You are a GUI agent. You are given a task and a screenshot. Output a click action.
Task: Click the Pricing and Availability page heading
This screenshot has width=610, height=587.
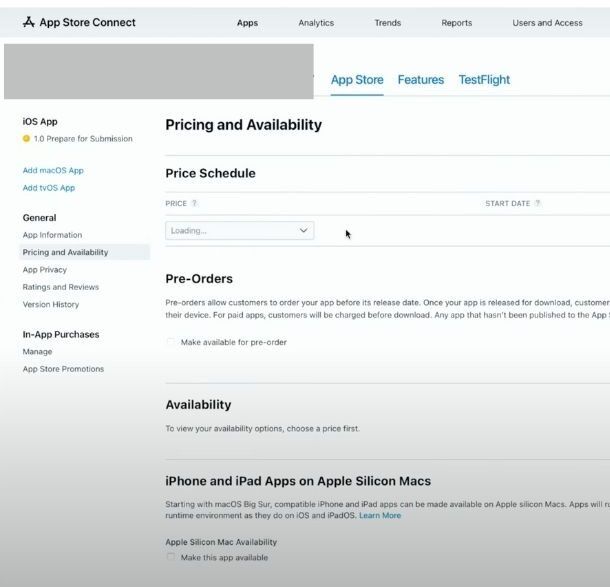click(244, 125)
